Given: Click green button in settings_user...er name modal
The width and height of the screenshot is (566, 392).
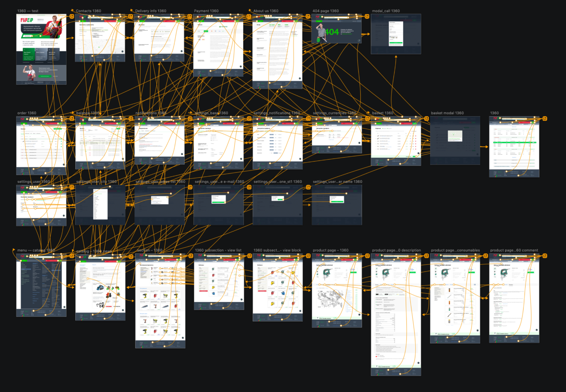Looking at the screenshot, I should 337,202.
